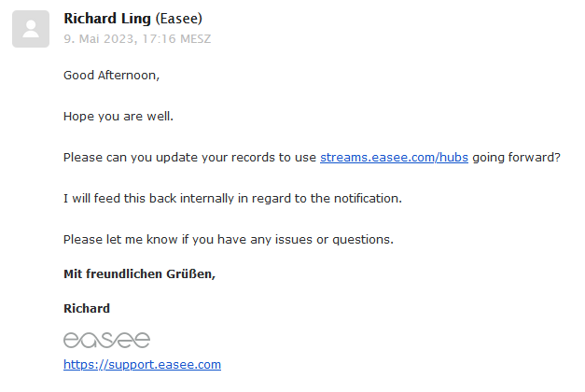
Task: Click the Hope you are well sentence
Action: 118,117
